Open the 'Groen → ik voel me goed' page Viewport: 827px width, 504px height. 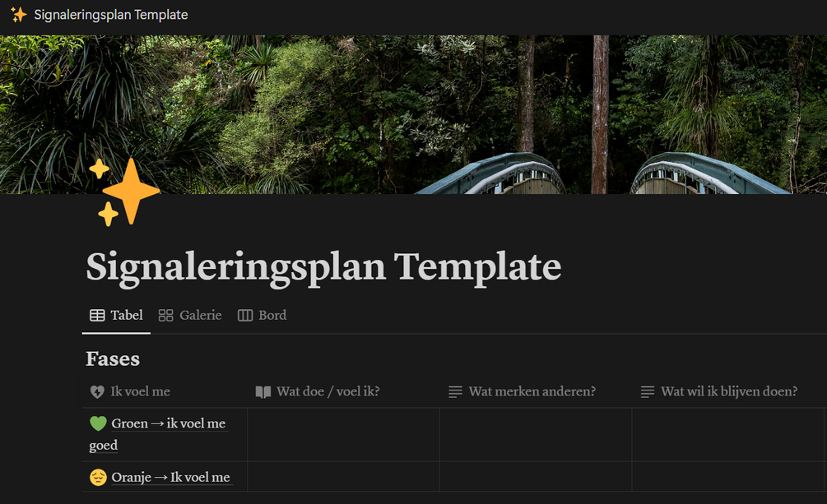(x=158, y=434)
